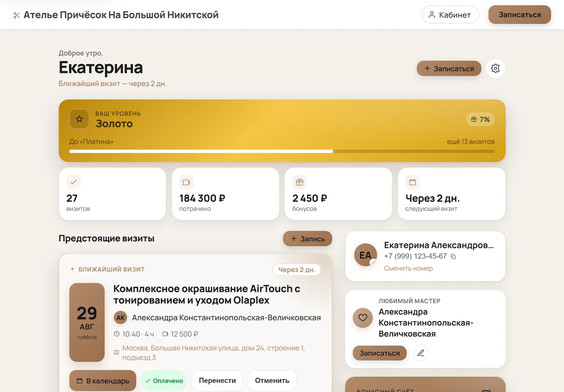
Task: Click the map icon beside the address
Action: (116, 353)
